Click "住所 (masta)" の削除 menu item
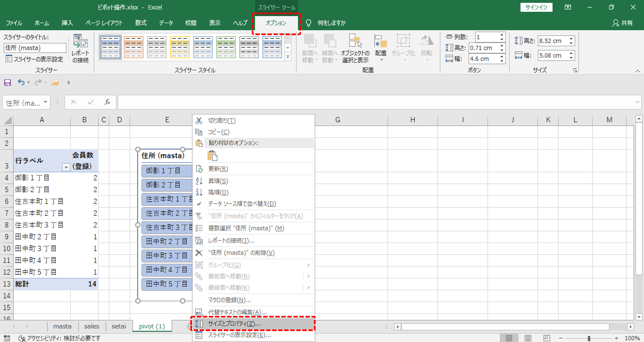The height and width of the screenshot is (342, 644). coord(253,253)
